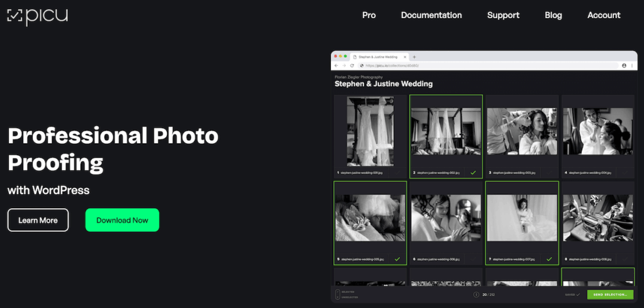Image resolution: width=644 pixels, height=308 pixels.
Task: Click the Download Now button
Action: (122, 220)
